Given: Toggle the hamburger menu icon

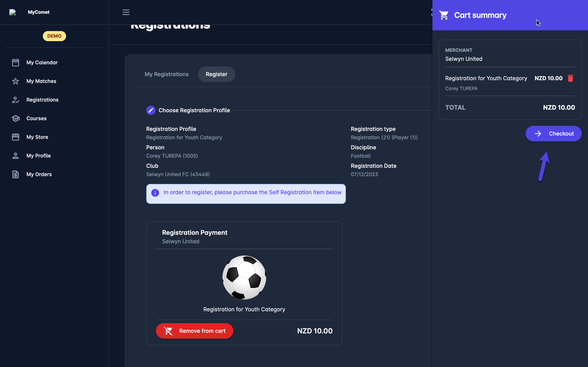Looking at the screenshot, I should pos(126,12).
